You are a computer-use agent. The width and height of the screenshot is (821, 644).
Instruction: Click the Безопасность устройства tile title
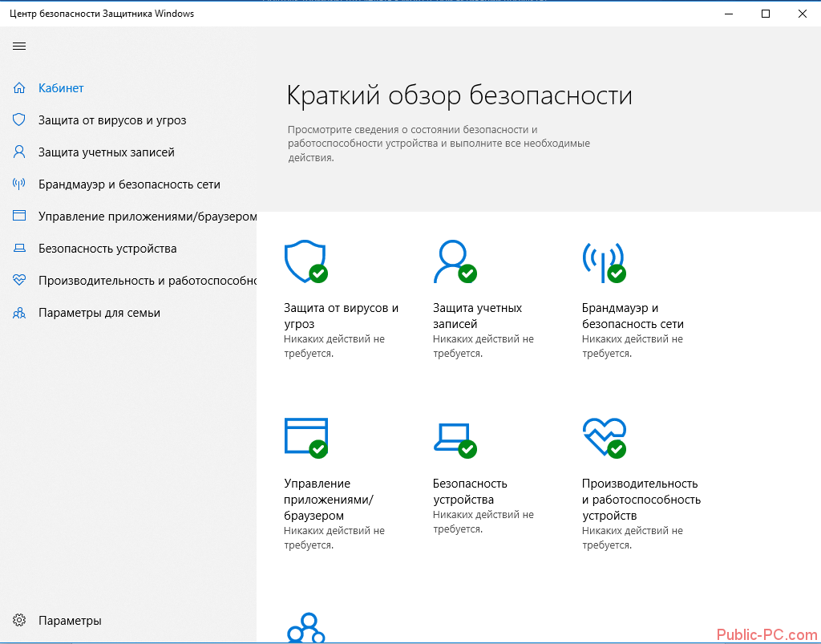tap(470, 491)
